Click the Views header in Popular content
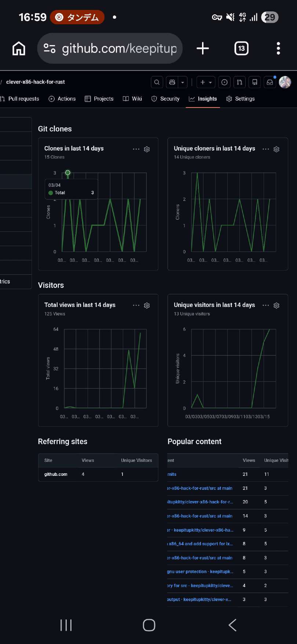This screenshot has height=644, width=297. 249,460
